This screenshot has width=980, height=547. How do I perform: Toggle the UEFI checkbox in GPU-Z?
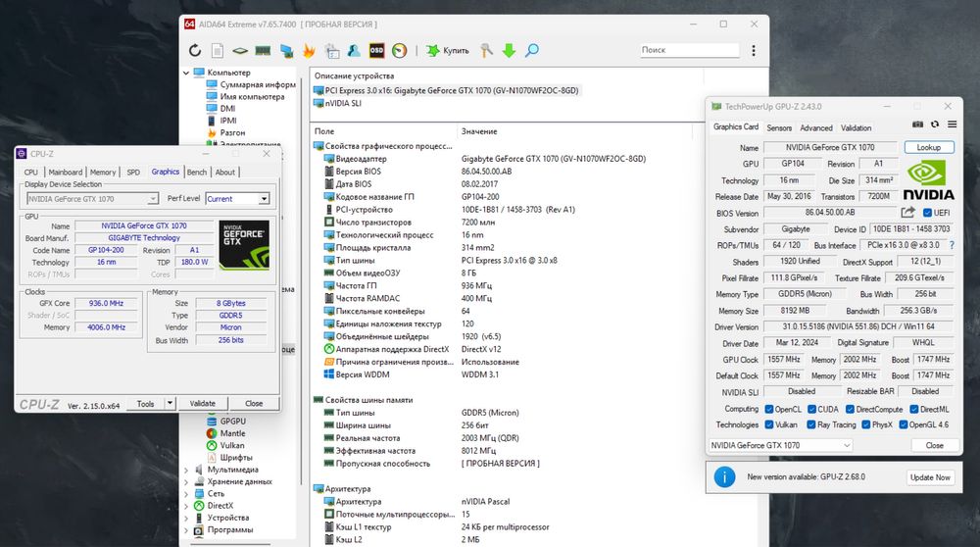pos(927,213)
